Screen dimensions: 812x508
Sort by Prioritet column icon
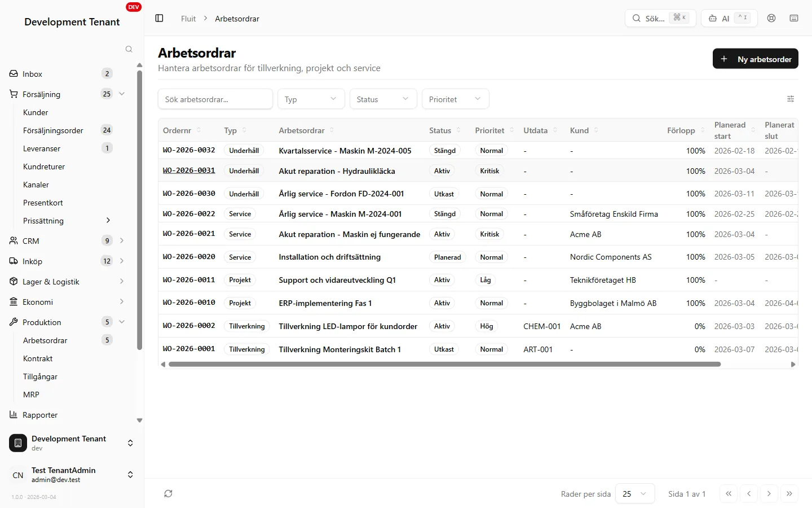pos(511,130)
